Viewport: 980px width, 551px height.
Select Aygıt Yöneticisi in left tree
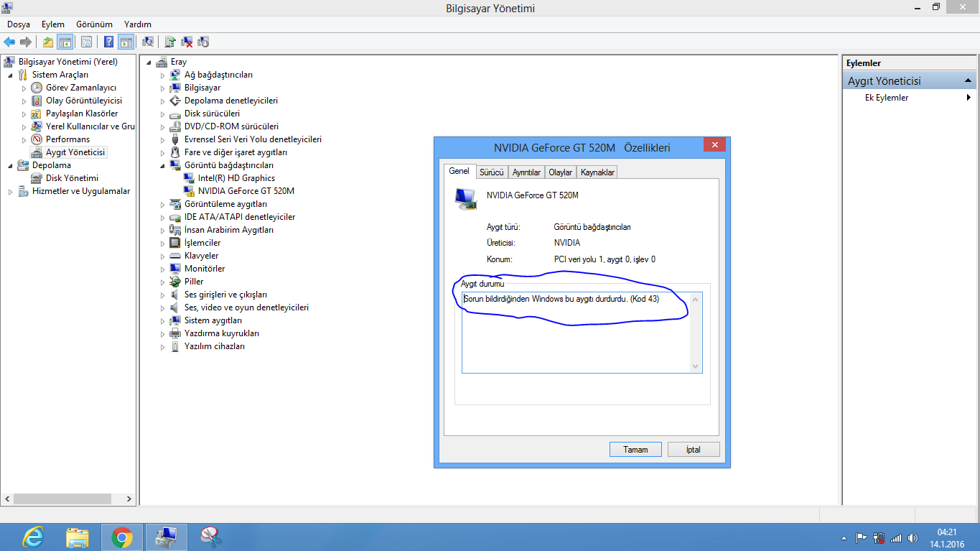[x=75, y=152]
